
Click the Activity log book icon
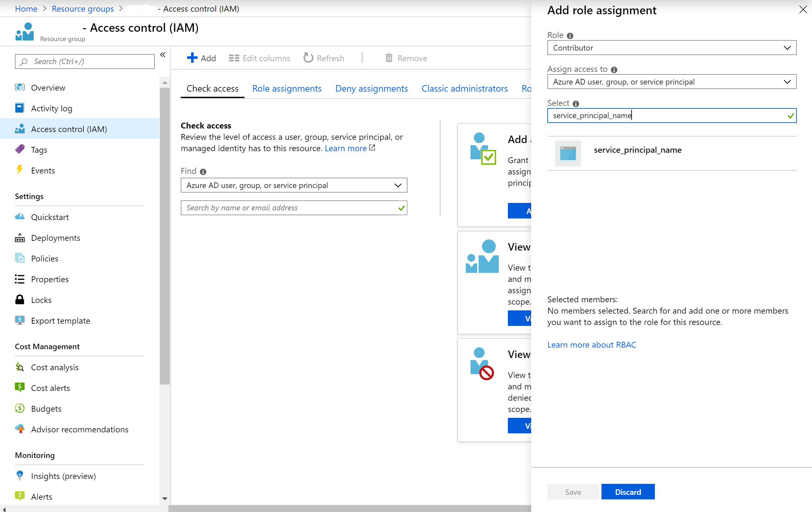[19, 108]
